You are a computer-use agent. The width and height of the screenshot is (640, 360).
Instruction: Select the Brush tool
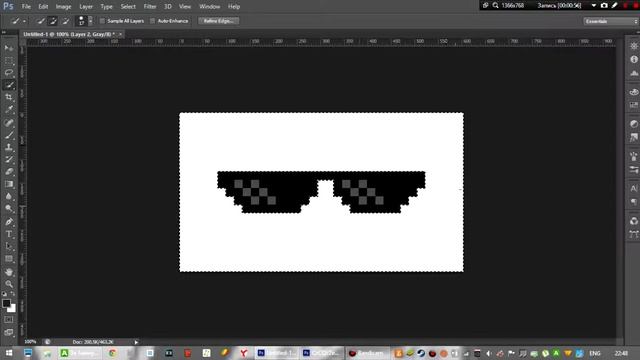(x=9, y=135)
